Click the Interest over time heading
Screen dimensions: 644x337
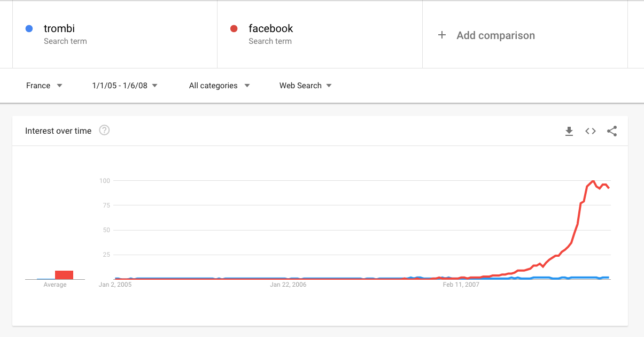point(58,131)
